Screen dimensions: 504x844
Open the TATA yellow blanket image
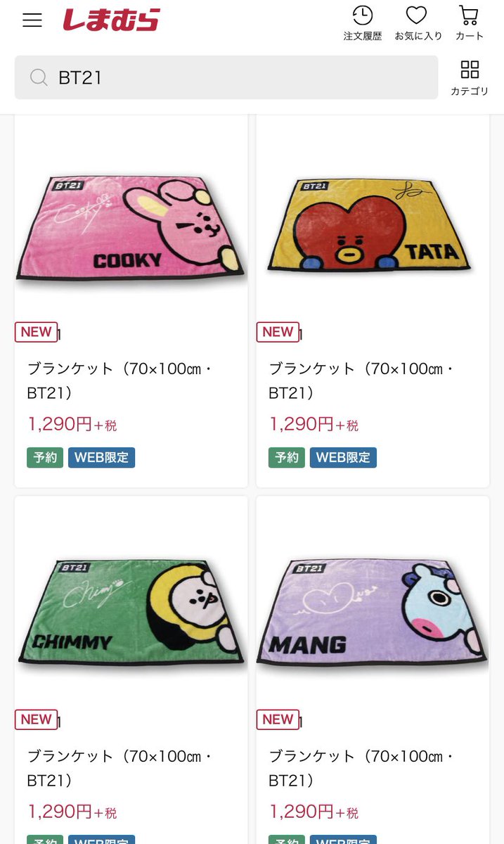pos(373,226)
